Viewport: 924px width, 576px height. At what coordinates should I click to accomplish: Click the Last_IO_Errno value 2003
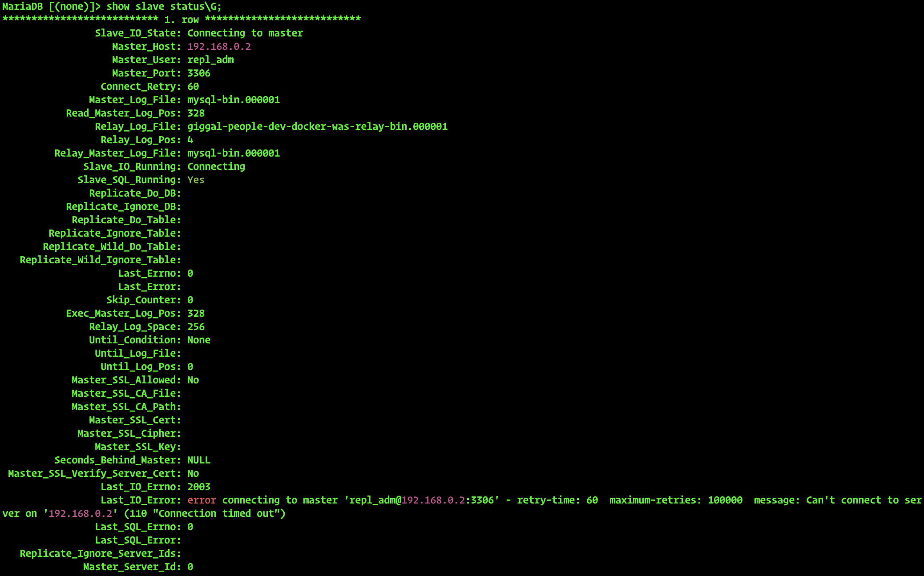point(198,487)
